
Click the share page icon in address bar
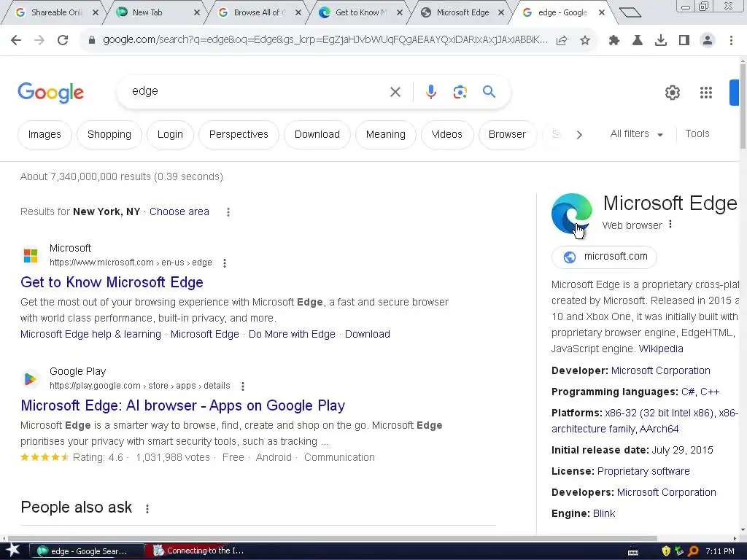[x=562, y=41]
